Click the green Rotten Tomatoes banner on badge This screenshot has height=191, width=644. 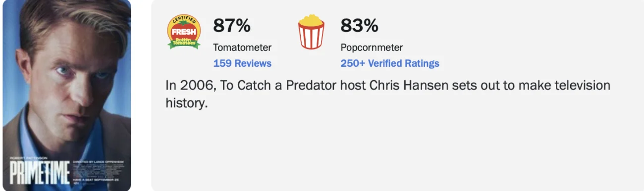click(184, 43)
